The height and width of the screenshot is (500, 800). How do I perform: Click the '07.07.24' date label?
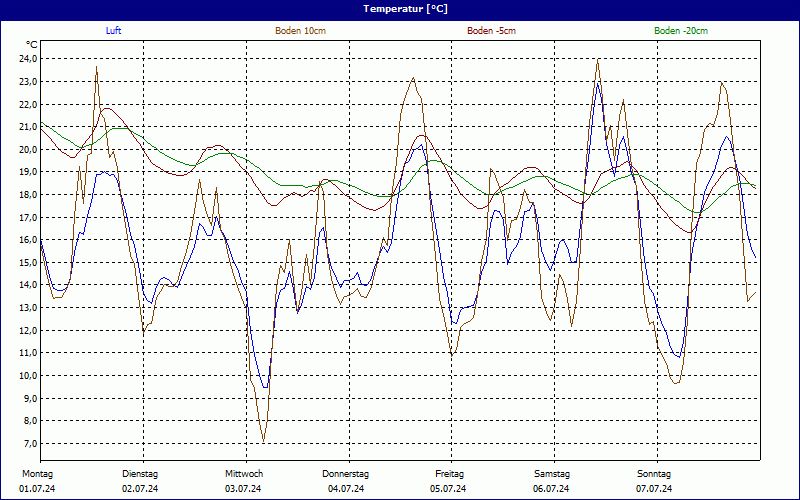[x=654, y=489]
